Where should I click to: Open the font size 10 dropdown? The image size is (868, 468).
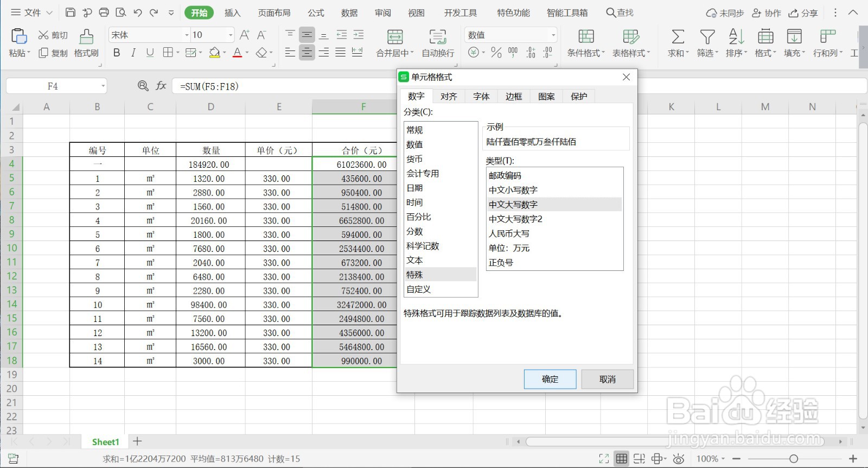(x=231, y=35)
